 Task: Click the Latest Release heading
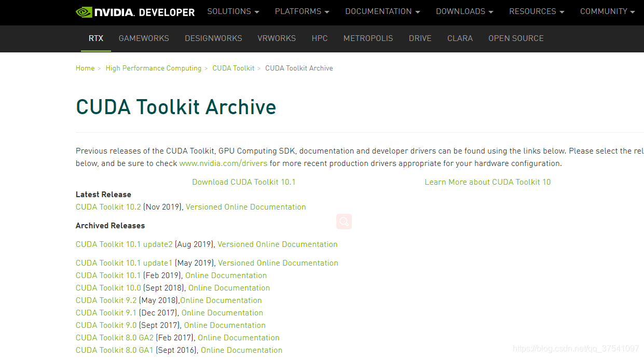103,195
